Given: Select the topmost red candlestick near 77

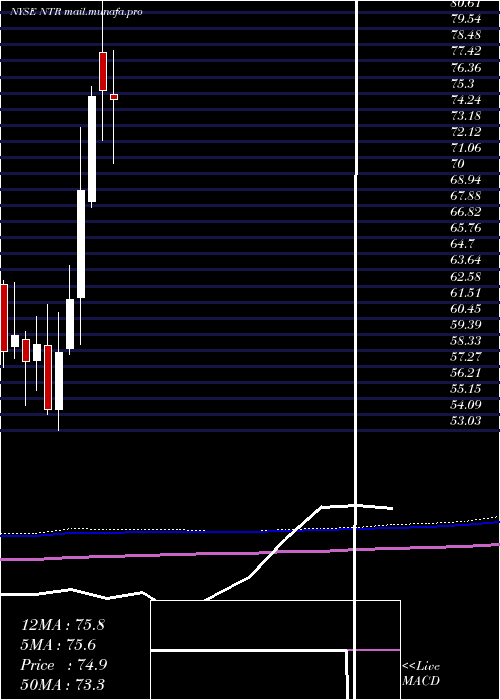Looking at the screenshot, I should point(103,71).
